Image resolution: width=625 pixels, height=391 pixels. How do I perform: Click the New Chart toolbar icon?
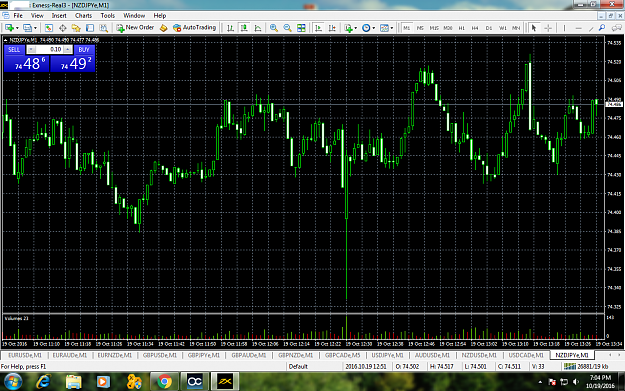[x=9, y=28]
